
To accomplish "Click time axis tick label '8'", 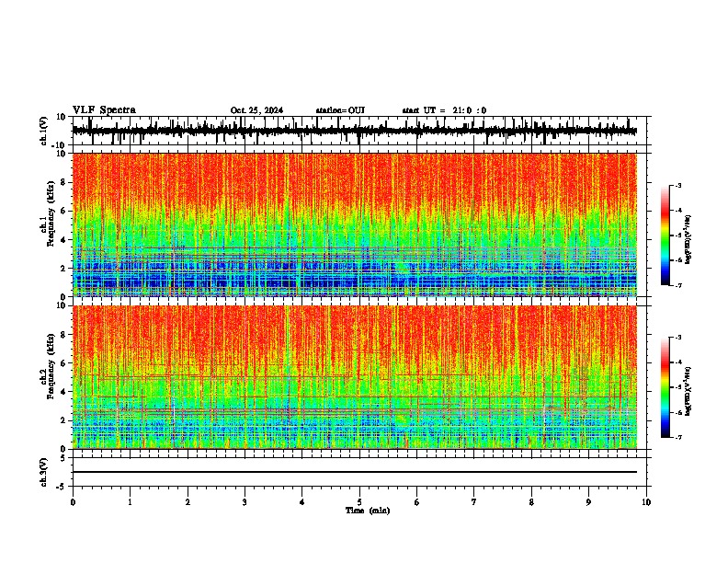I will (531, 502).
